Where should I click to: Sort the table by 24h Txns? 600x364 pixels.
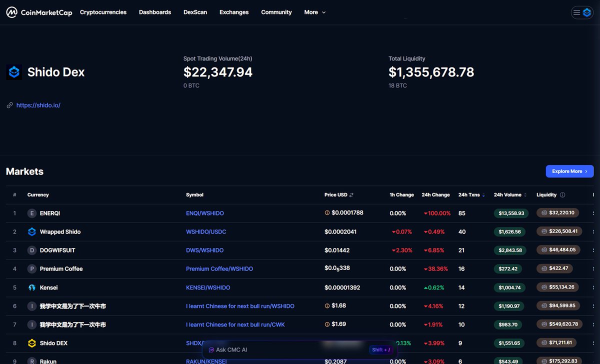click(x=471, y=195)
